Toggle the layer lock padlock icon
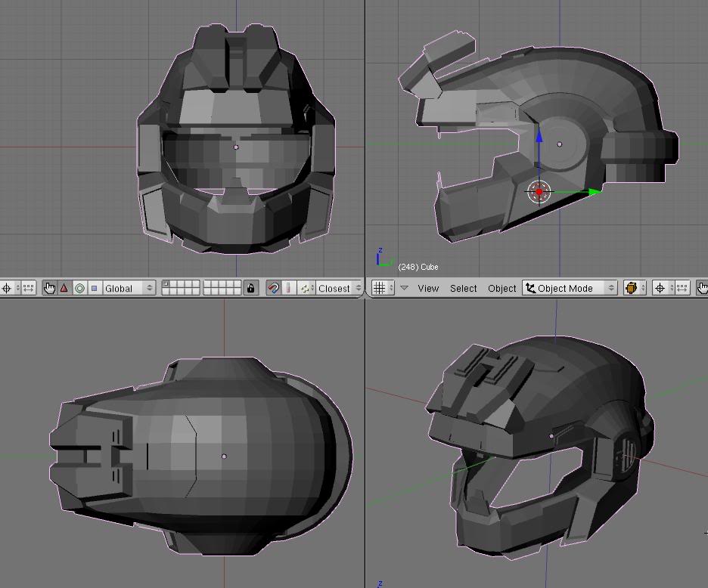The height and width of the screenshot is (588, 708). [x=250, y=288]
